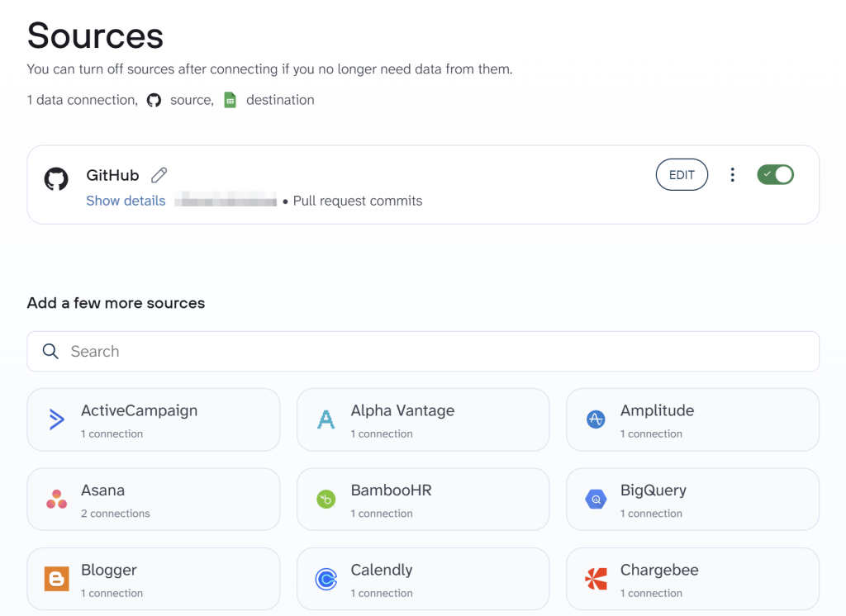Viewport: 846px width, 616px height.
Task: Open the three-dot menu on GitHub card
Action: tap(733, 174)
